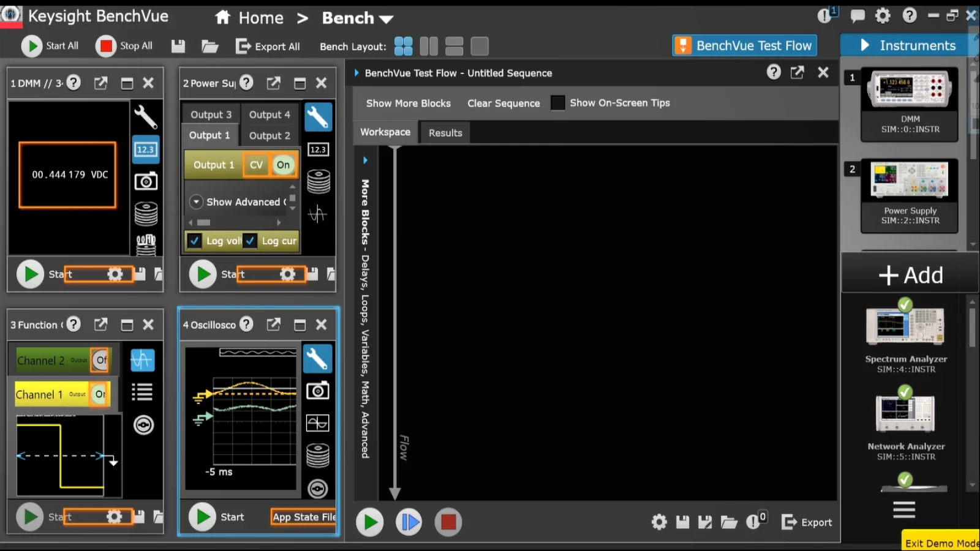The height and width of the screenshot is (551, 980).
Task: Pop out the DMM panel
Action: [x=100, y=83]
